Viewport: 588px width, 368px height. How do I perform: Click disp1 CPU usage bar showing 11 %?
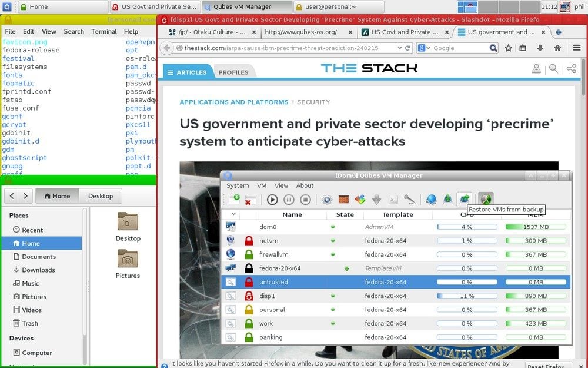coord(467,296)
